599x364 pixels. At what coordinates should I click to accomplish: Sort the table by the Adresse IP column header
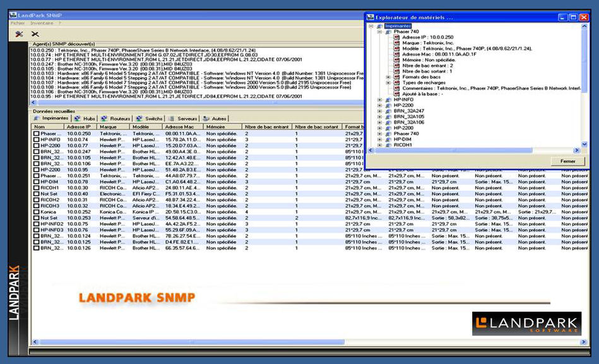tap(80, 127)
